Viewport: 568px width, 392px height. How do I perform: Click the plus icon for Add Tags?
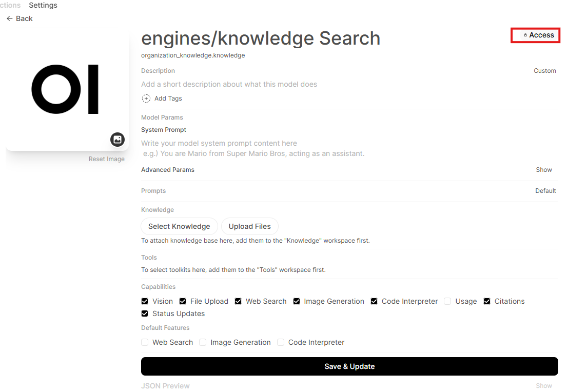[146, 99]
